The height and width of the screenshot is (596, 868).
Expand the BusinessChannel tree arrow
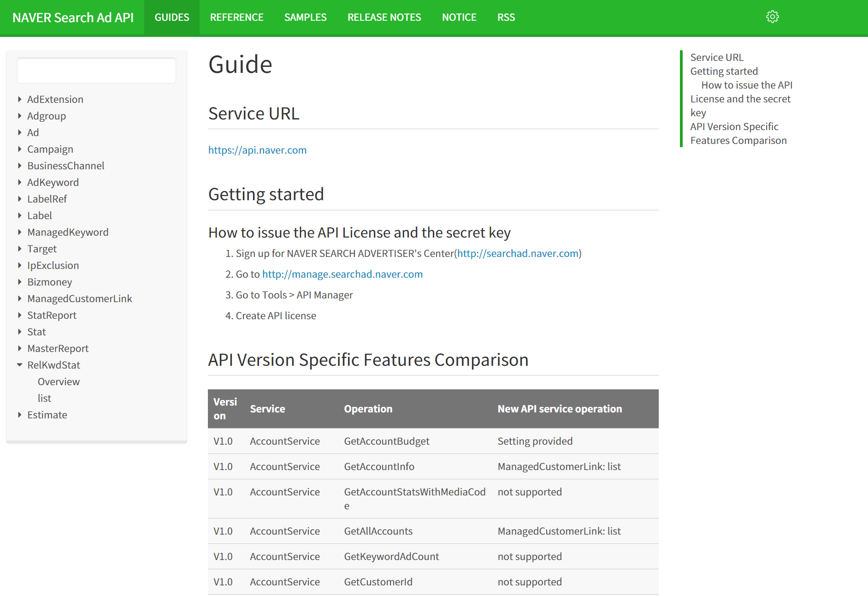[20, 166]
